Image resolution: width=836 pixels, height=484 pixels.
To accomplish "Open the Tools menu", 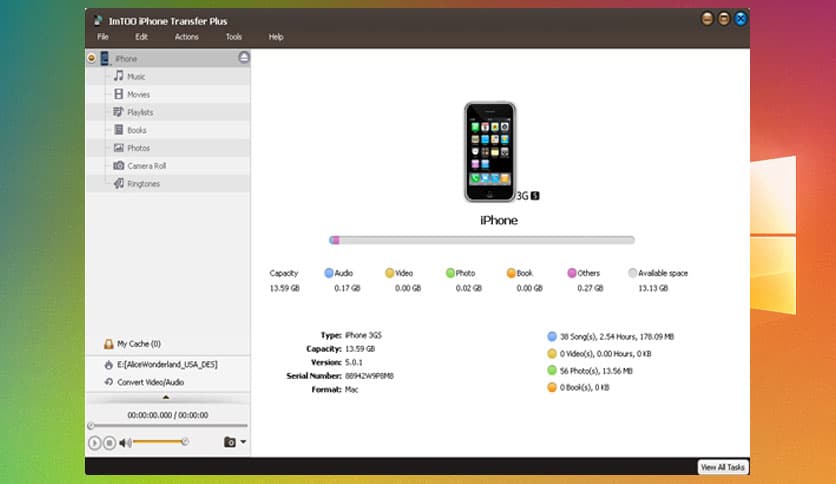I will click(234, 37).
